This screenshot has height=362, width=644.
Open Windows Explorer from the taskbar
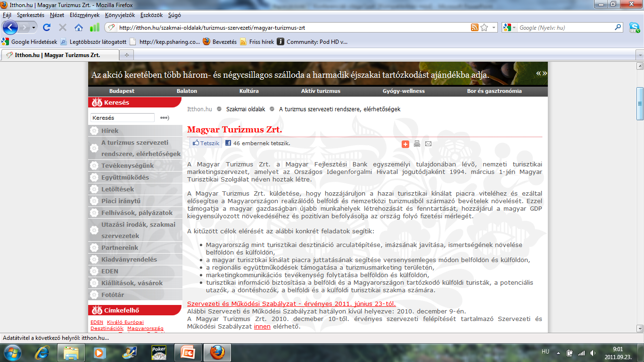(71, 352)
